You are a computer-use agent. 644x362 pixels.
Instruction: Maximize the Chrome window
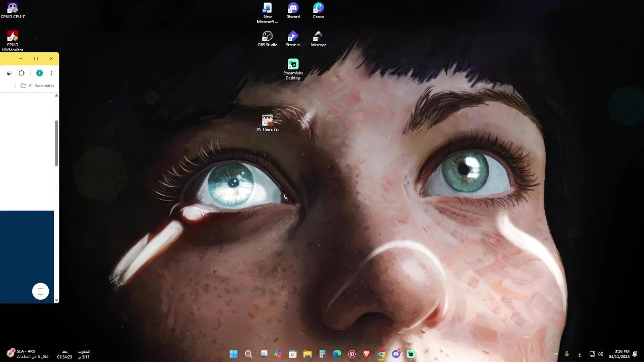(36, 59)
